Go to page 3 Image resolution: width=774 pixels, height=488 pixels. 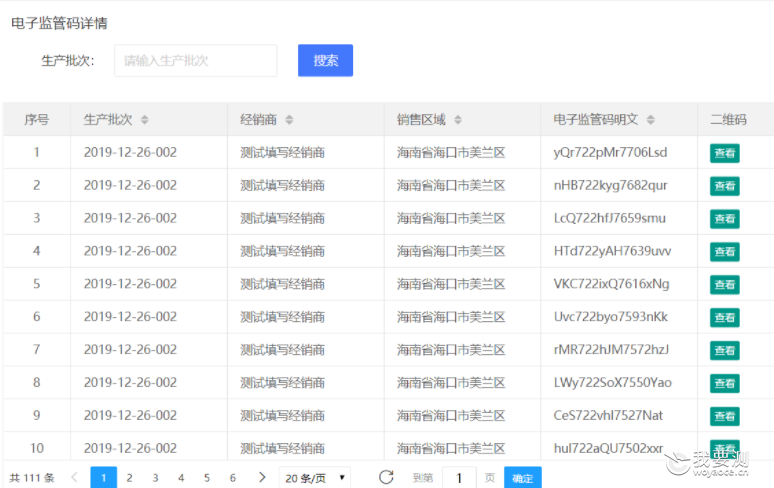(x=155, y=478)
